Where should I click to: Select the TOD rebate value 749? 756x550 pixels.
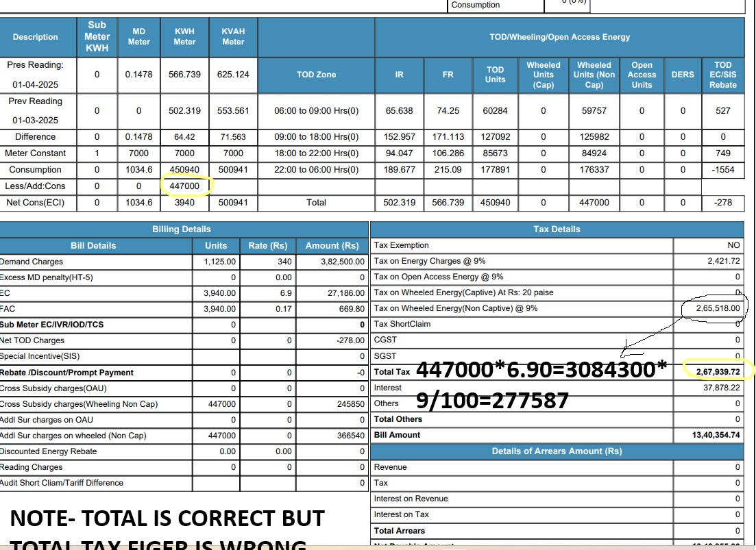(x=722, y=153)
